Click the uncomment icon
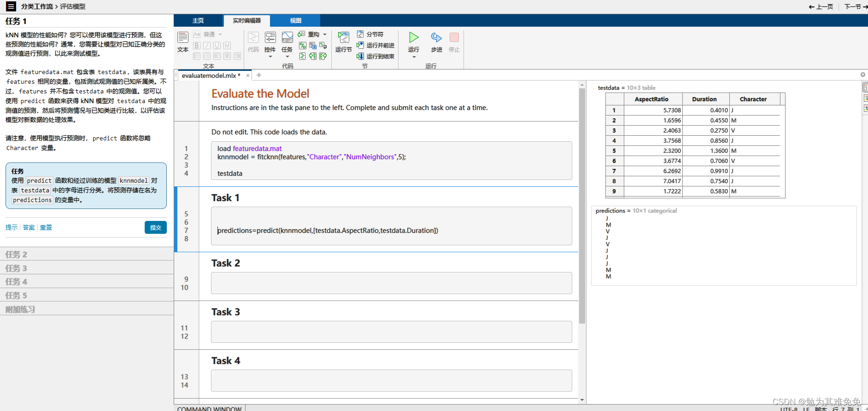 click(x=313, y=46)
